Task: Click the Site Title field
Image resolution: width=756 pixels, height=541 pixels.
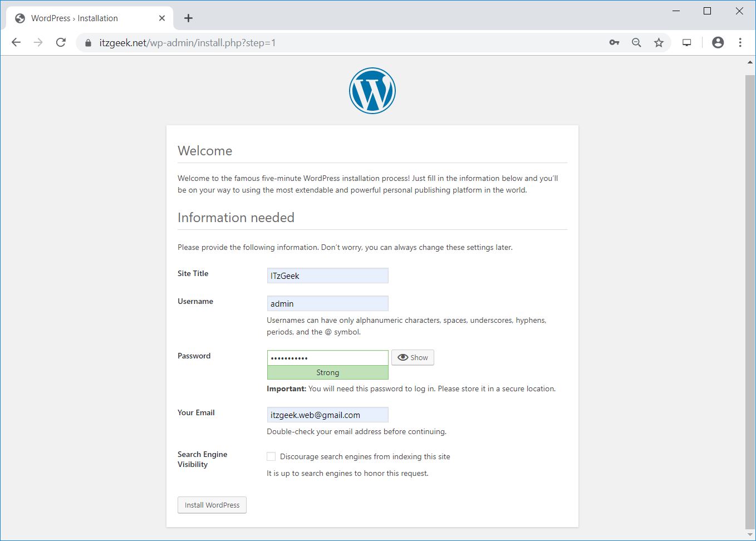Action: click(327, 276)
